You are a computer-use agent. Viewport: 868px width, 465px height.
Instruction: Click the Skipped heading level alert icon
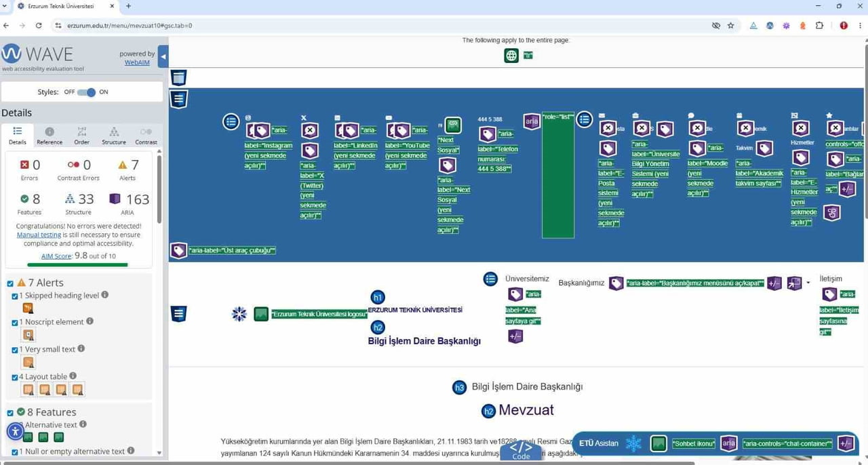click(28, 308)
